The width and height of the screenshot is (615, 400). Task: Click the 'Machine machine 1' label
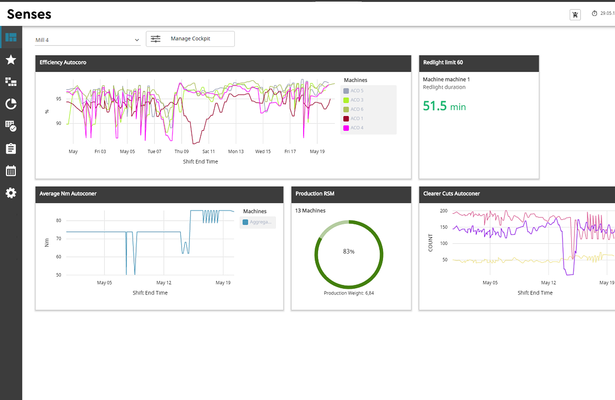tap(446, 79)
